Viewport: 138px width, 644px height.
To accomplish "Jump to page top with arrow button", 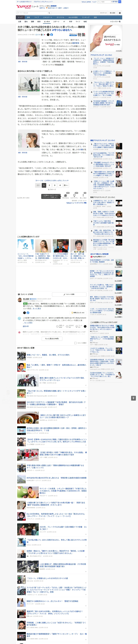I will pos(133,398).
